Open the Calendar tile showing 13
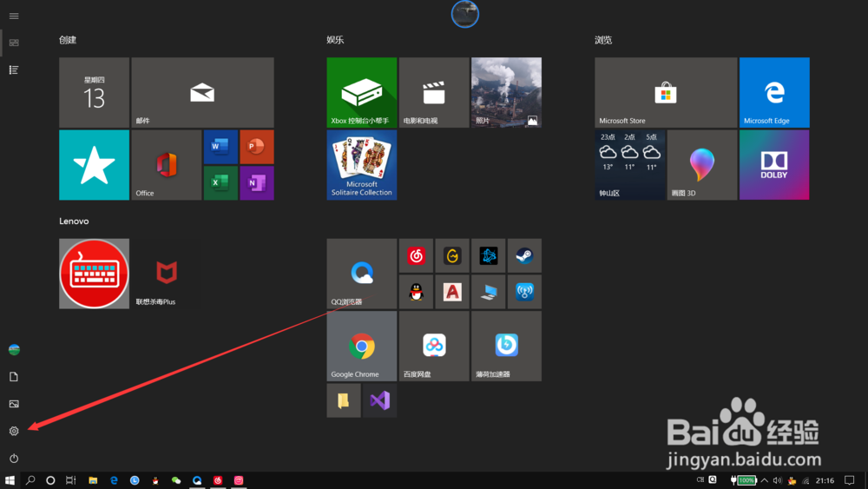Screen dimensions: 868x489 (94, 92)
